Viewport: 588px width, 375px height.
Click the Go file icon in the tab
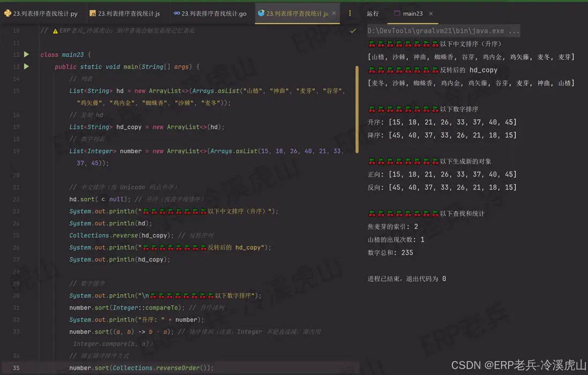click(x=177, y=13)
